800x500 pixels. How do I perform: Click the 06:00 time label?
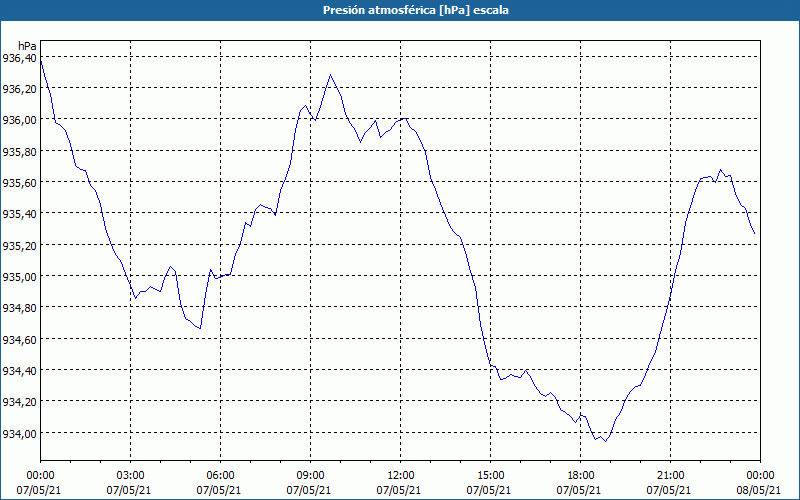220,476
